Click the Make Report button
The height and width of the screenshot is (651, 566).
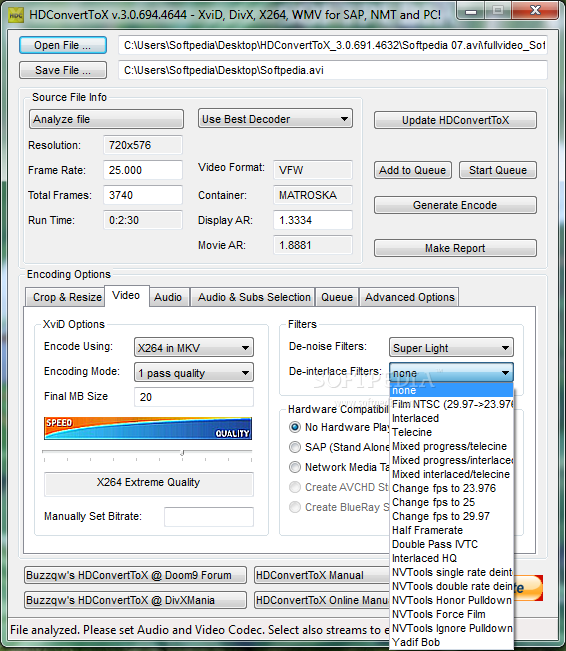pos(455,248)
